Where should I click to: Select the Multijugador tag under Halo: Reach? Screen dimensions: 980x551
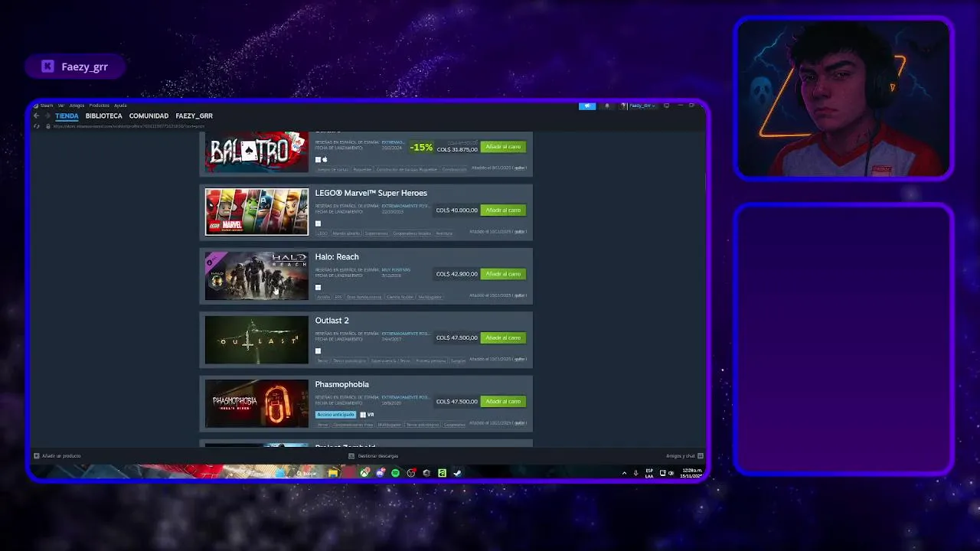pyautogui.click(x=430, y=297)
